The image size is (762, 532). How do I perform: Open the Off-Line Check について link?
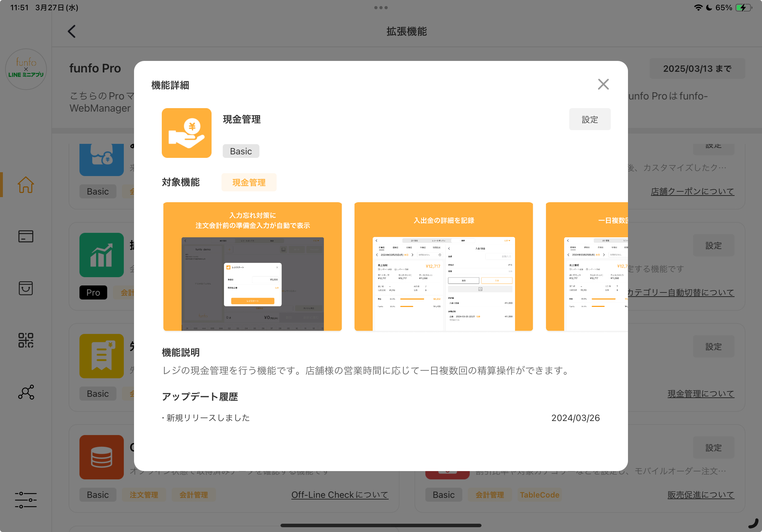(340, 495)
